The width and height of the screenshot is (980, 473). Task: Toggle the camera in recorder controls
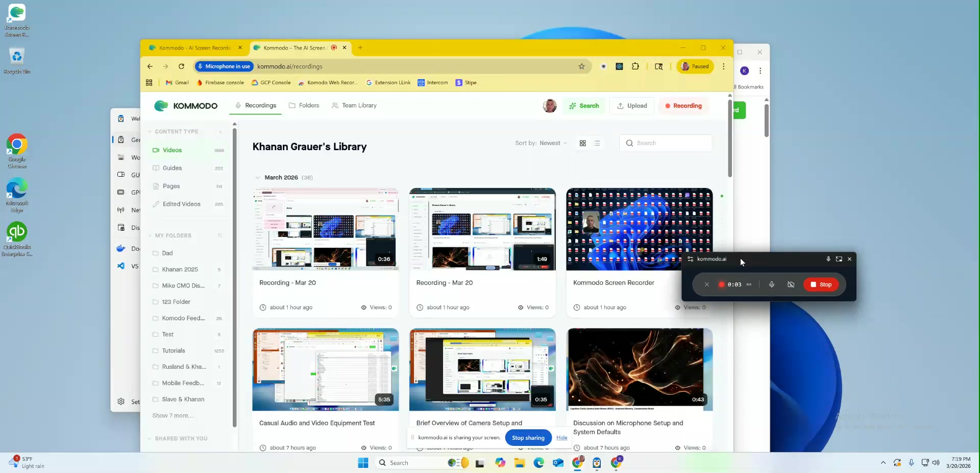pos(791,285)
